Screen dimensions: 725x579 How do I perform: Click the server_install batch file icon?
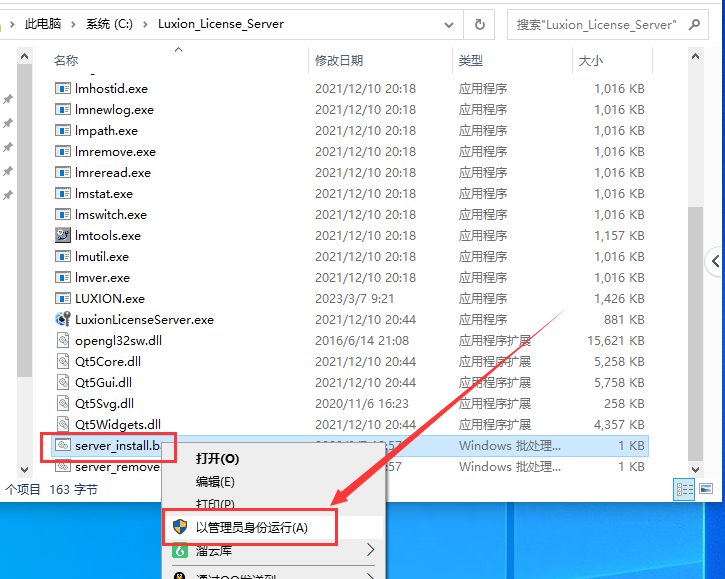pyautogui.click(x=62, y=445)
